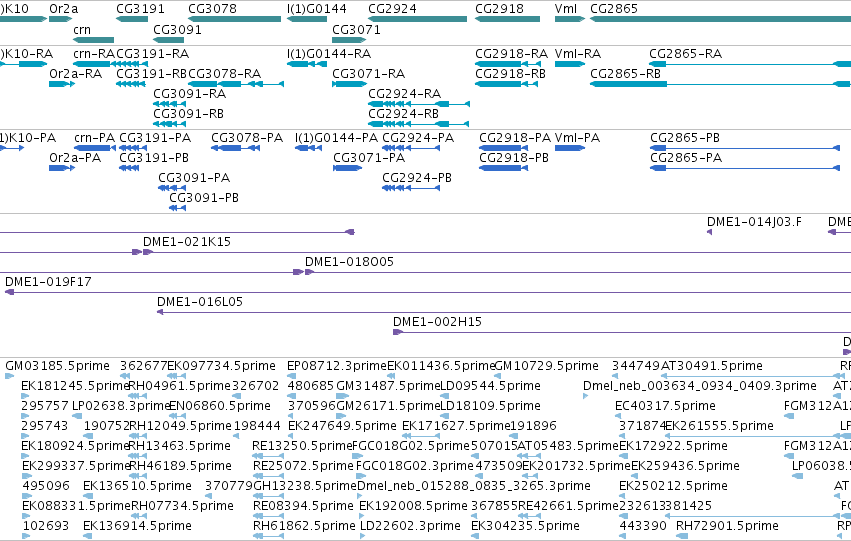Click BAC clone DME1-019F17
The width and height of the screenshot is (851, 541).
48,282
